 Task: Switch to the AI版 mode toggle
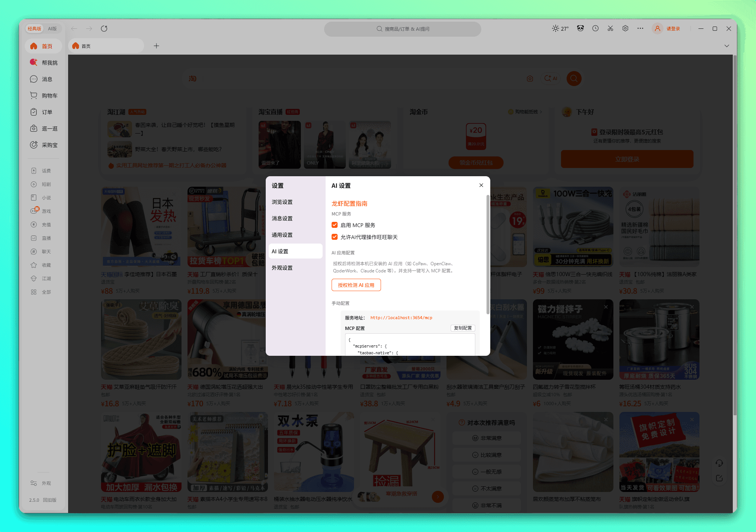click(x=52, y=28)
